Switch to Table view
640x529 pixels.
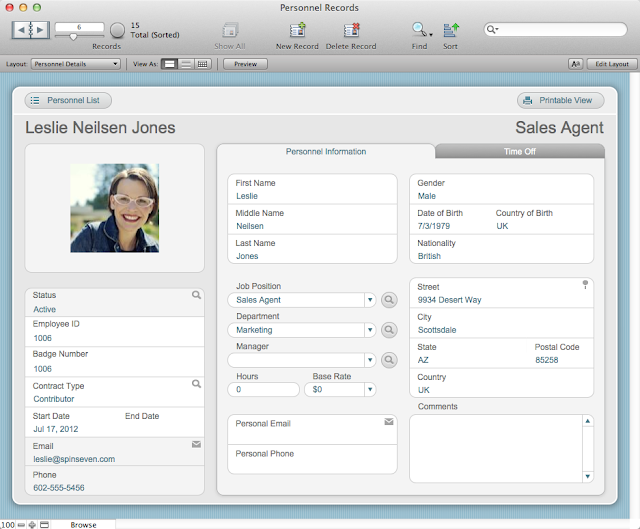[203, 64]
